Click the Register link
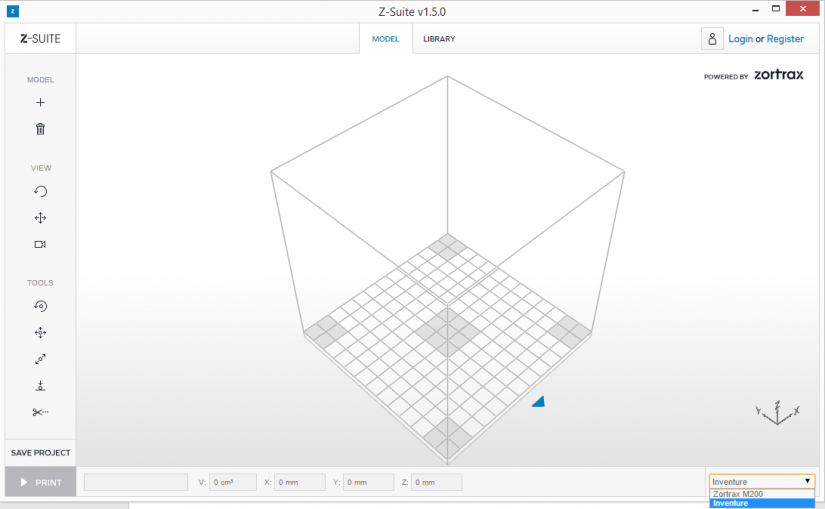Viewport: 825px width, 509px height. [785, 39]
